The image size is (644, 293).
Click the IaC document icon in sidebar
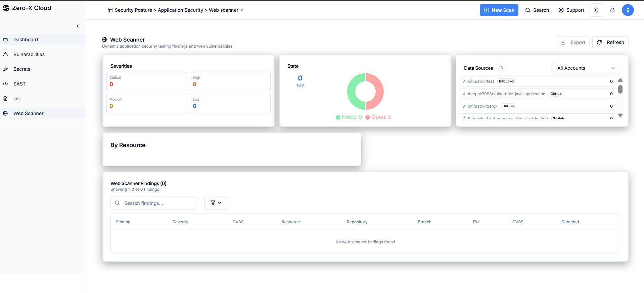pos(5,99)
